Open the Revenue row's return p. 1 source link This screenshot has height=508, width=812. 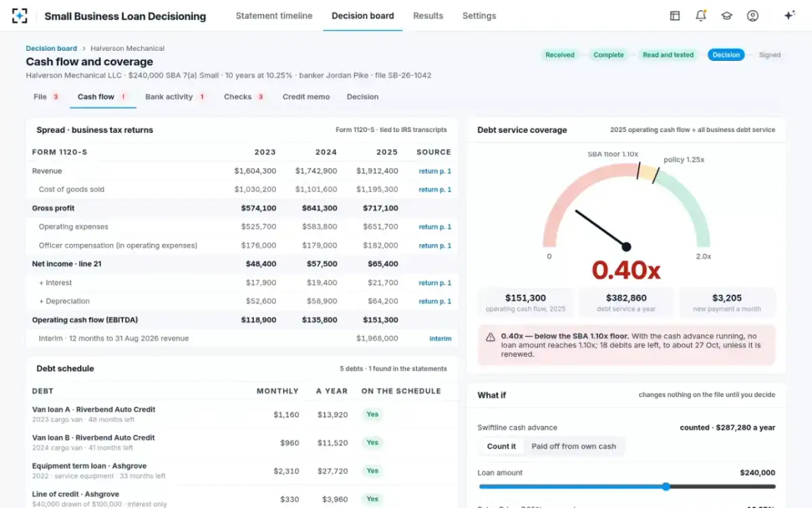[435, 171]
